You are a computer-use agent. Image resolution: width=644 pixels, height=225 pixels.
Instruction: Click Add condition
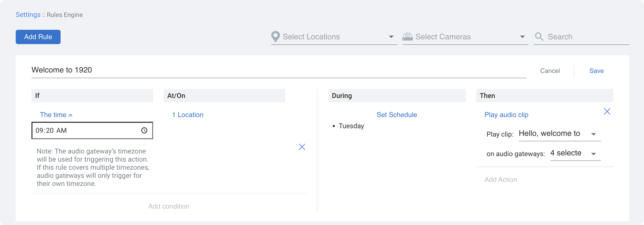[169, 206]
